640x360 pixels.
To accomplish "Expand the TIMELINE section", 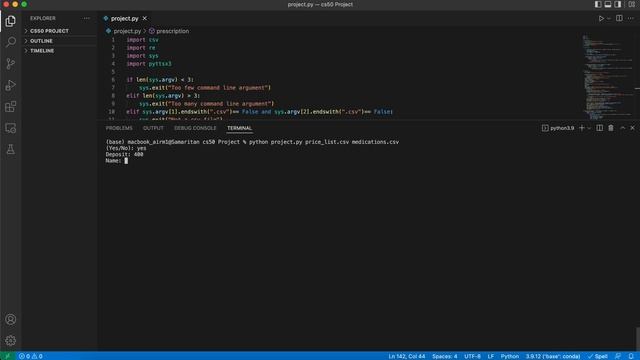I will click(x=42, y=51).
